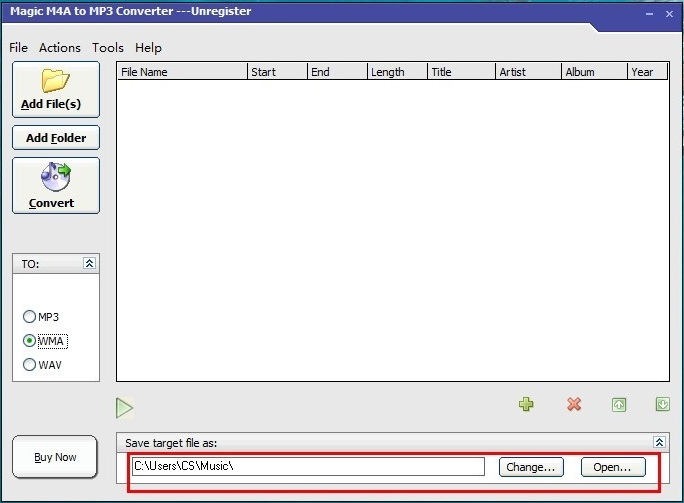Sort by File Name column header
The height and width of the screenshot is (503, 684).
click(182, 72)
